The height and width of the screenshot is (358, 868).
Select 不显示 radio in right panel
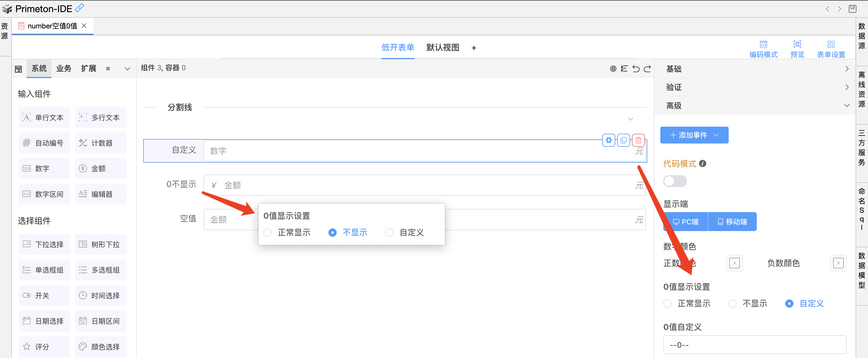732,303
